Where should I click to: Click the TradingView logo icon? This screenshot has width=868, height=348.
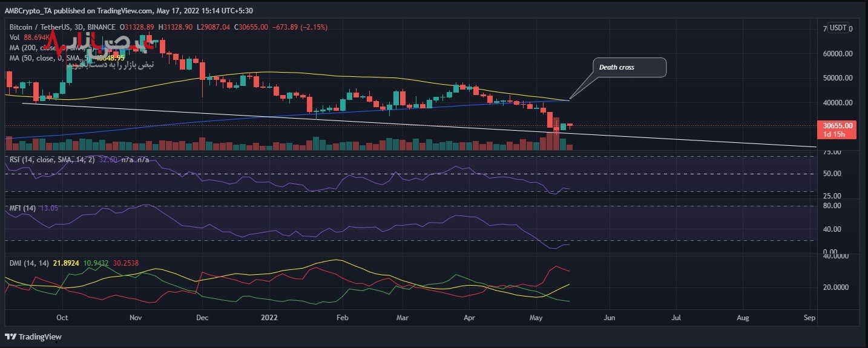point(12,337)
